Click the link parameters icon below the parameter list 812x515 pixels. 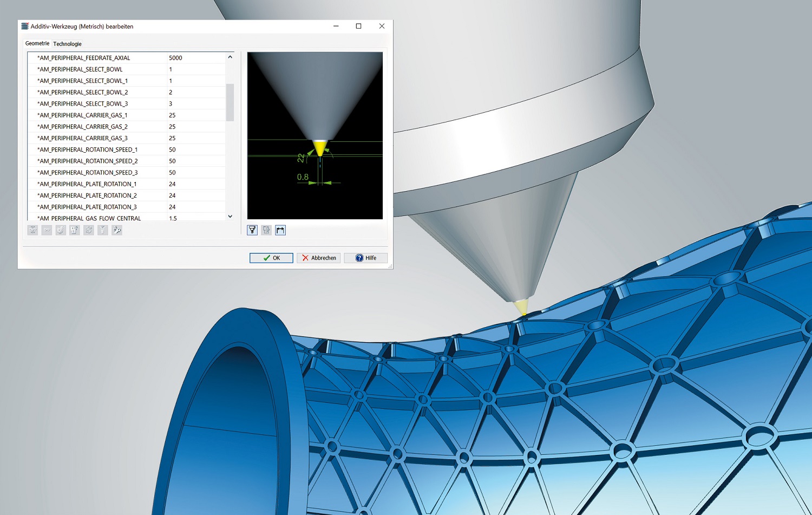click(x=47, y=230)
